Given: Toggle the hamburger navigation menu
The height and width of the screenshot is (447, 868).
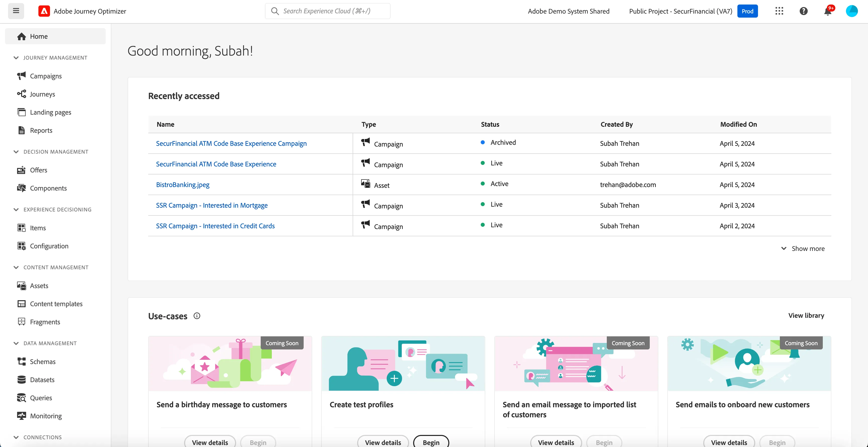Looking at the screenshot, I should [x=16, y=11].
